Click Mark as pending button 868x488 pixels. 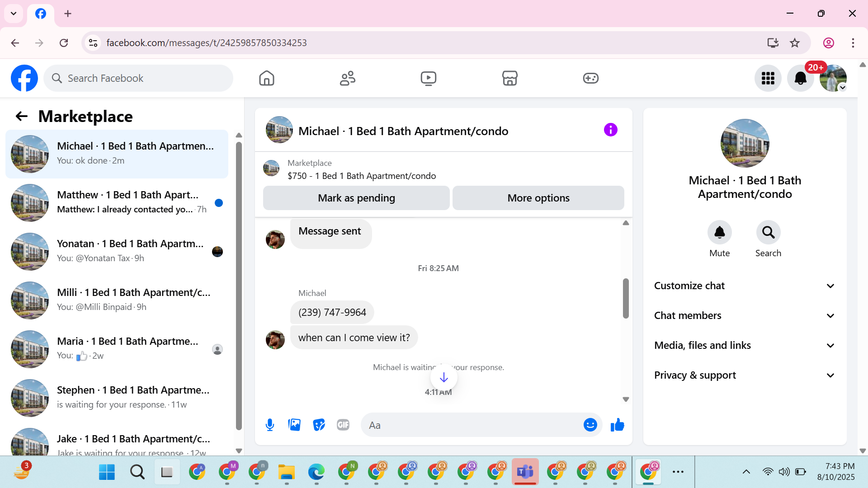pos(356,198)
